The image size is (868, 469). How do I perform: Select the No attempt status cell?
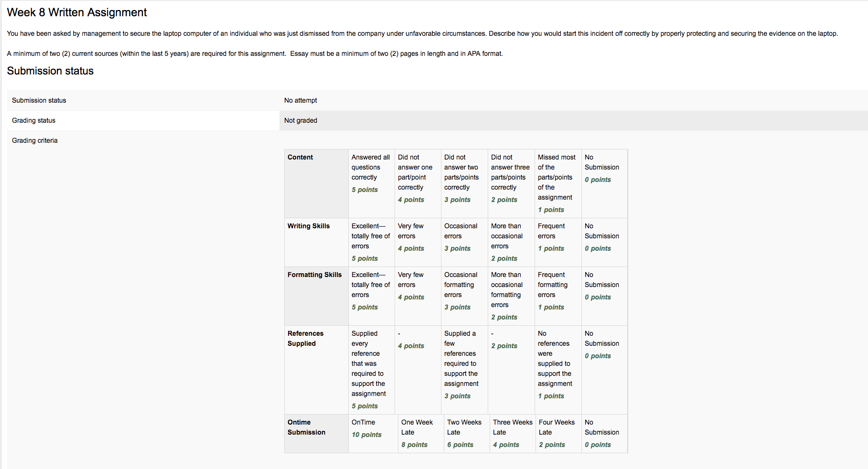[x=573, y=100]
